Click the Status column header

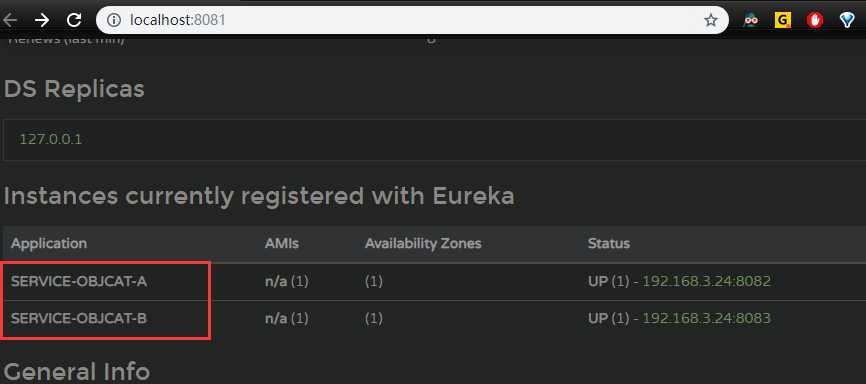[609, 243]
